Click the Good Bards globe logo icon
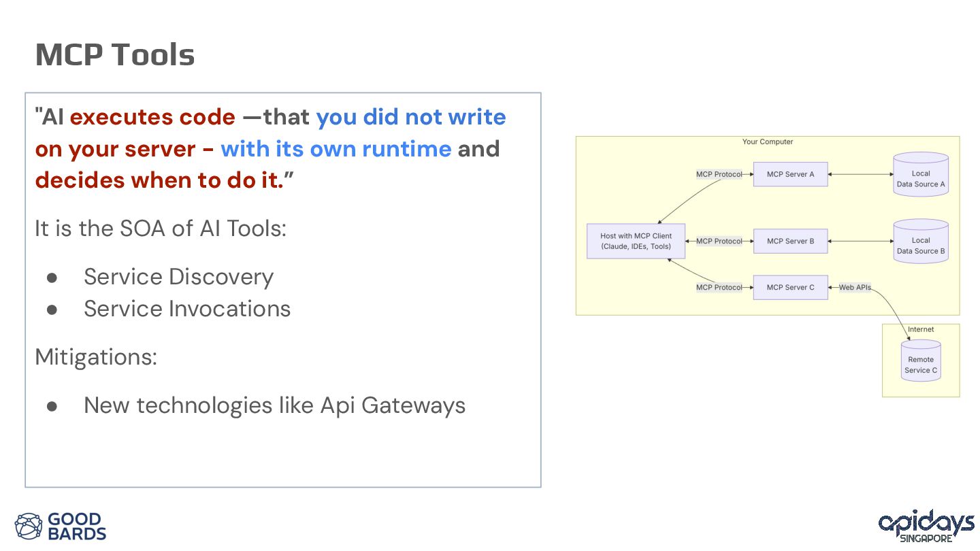 click(x=29, y=527)
